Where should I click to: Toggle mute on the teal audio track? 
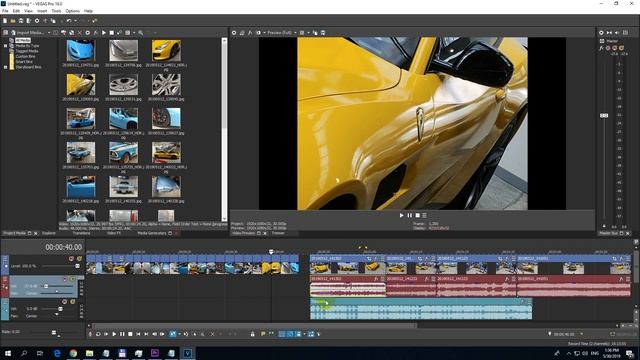(64, 302)
